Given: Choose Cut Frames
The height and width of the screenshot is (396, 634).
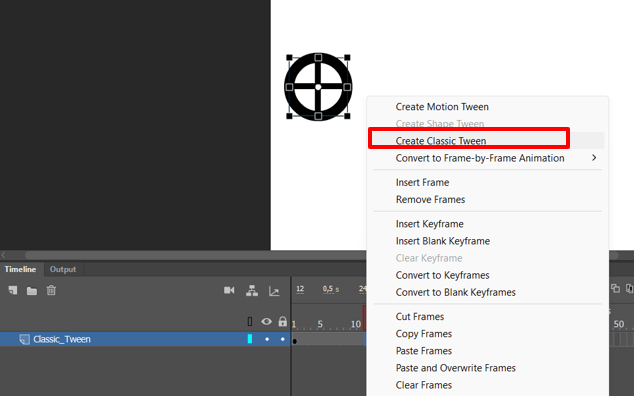Looking at the screenshot, I should (420, 317).
